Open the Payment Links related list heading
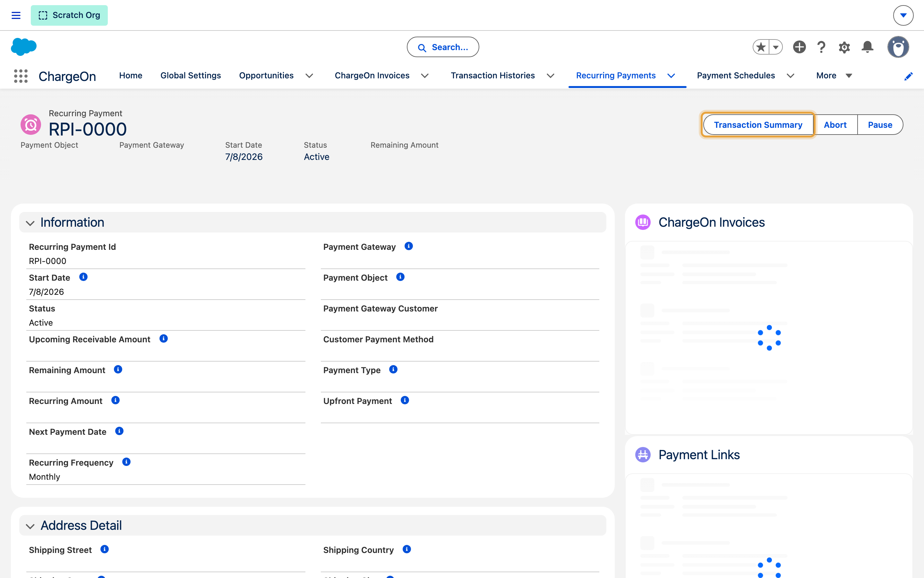Image resolution: width=924 pixels, height=578 pixels. click(x=699, y=454)
